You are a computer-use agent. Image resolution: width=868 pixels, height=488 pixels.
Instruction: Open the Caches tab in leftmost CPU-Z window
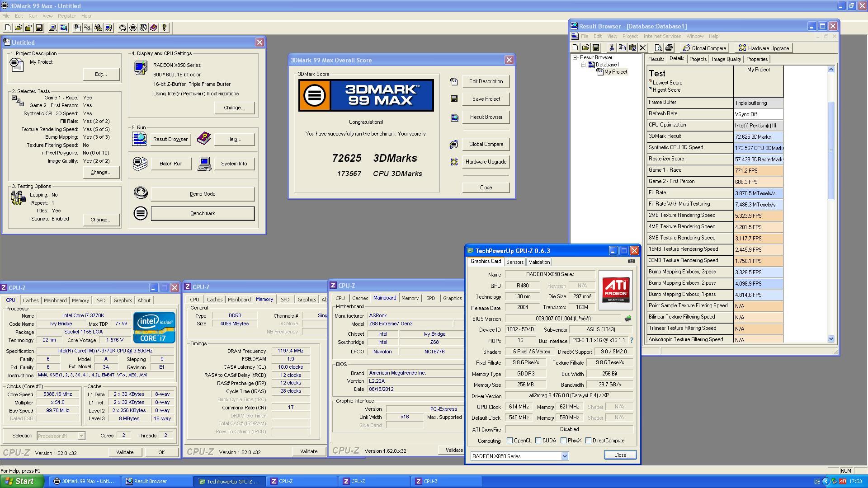[31, 300]
